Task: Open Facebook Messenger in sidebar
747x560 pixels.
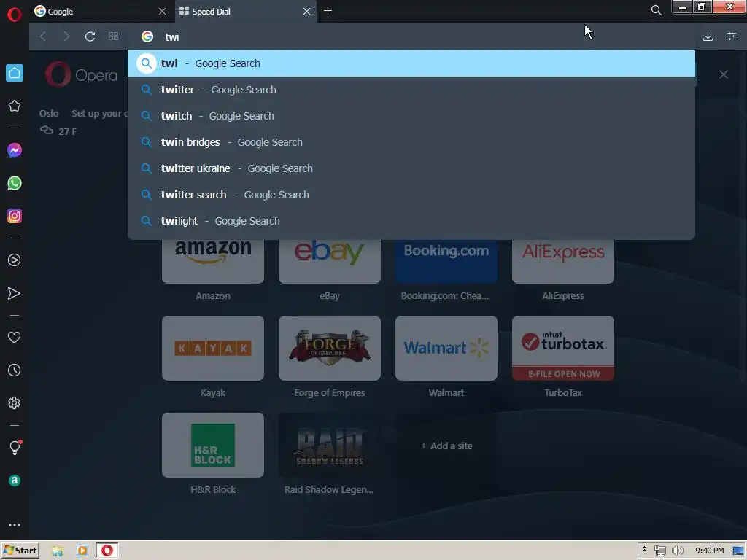Action: point(15,150)
